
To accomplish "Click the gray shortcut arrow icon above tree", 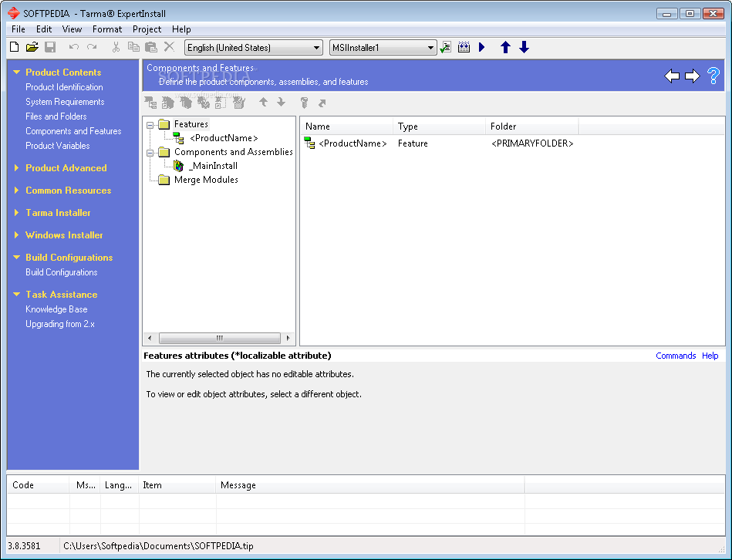I will click(x=322, y=103).
